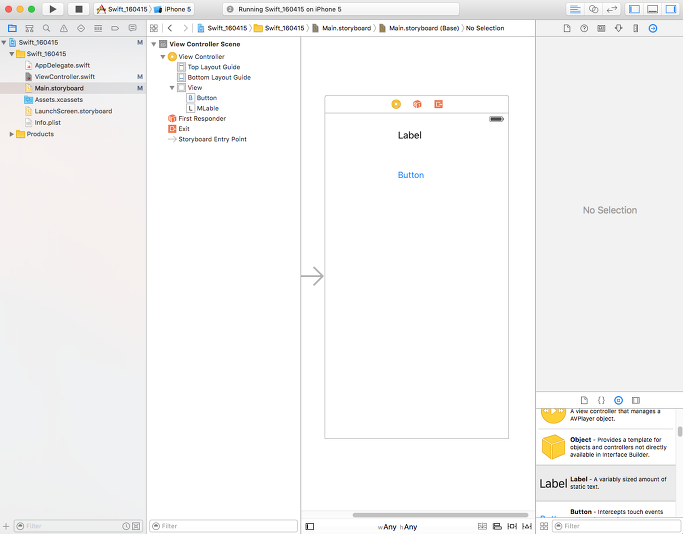Show the Quick Help inspector
683x534 pixels.
point(584,28)
